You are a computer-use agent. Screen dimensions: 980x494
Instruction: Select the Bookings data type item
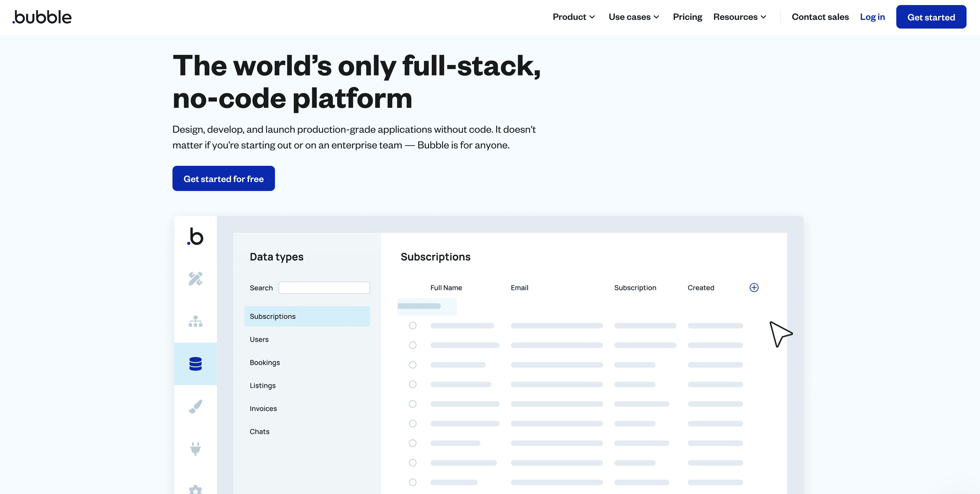pyautogui.click(x=265, y=362)
